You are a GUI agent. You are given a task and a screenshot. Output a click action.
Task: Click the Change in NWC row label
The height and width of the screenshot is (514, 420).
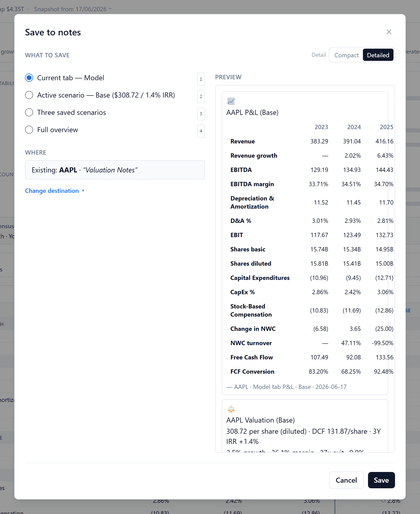point(253,329)
